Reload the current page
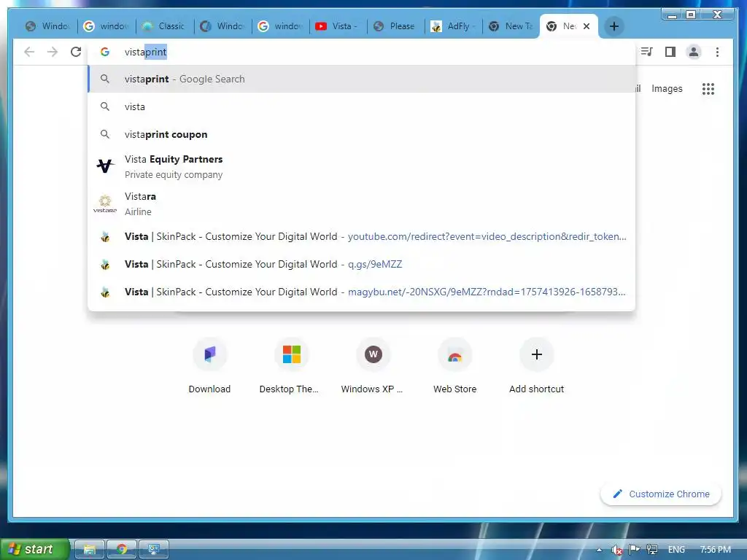This screenshot has width=747, height=560. tap(76, 52)
